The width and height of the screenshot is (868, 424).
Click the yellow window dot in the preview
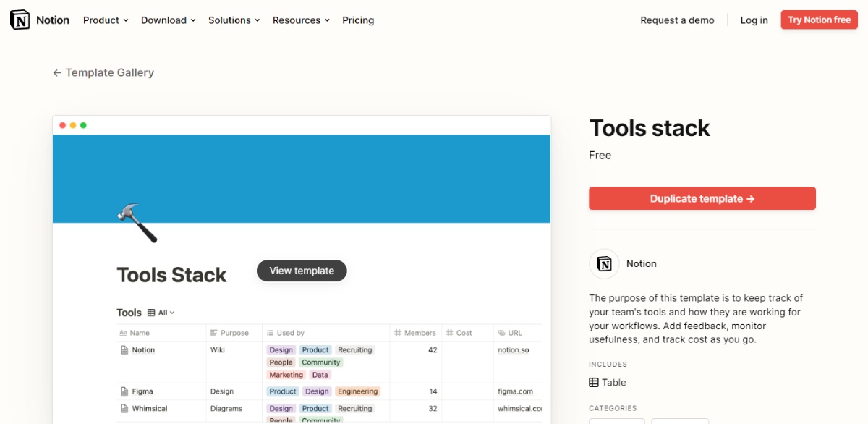[73, 125]
